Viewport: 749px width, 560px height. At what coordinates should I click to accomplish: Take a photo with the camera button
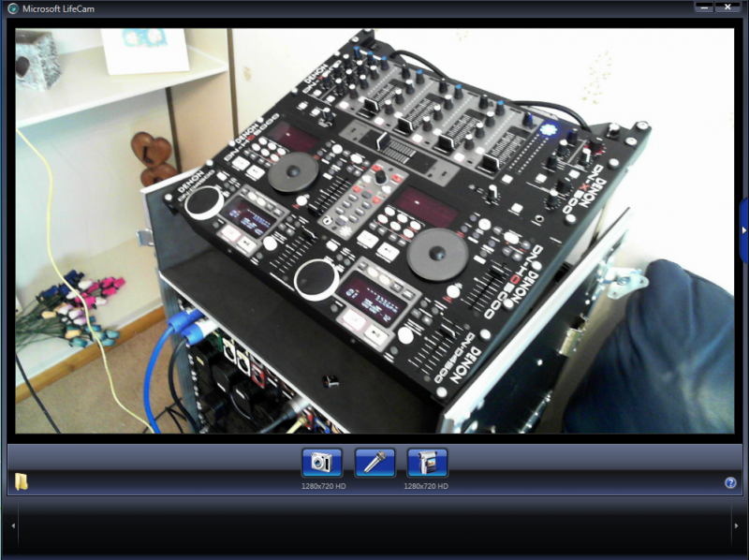tap(322, 462)
